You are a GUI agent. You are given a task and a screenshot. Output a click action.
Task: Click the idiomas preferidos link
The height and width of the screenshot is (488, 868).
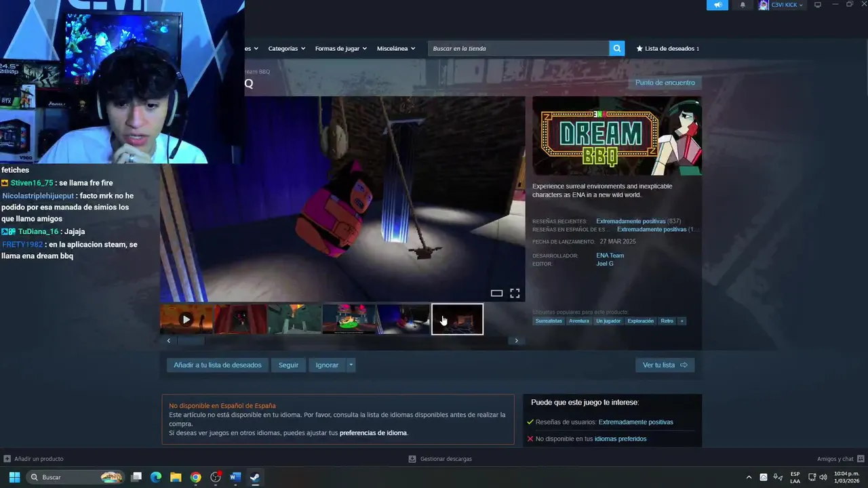coord(620,439)
